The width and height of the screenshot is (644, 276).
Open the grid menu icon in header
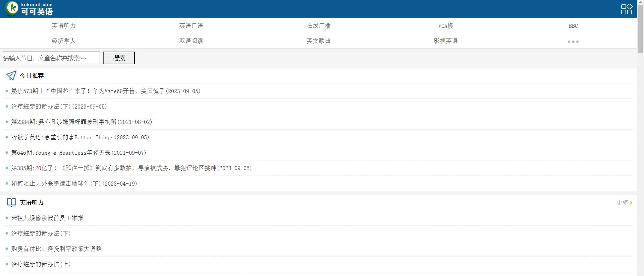click(x=626, y=9)
